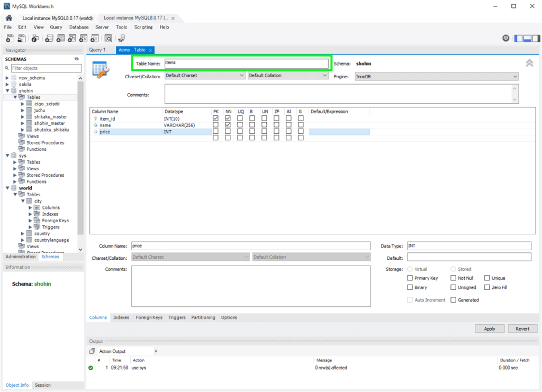Click the Table Name input field
The image size is (542, 392).
pyautogui.click(x=247, y=63)
